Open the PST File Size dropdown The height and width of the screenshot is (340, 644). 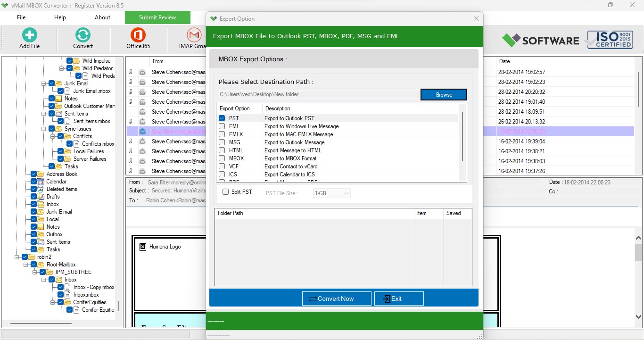(x=332, y=193)
